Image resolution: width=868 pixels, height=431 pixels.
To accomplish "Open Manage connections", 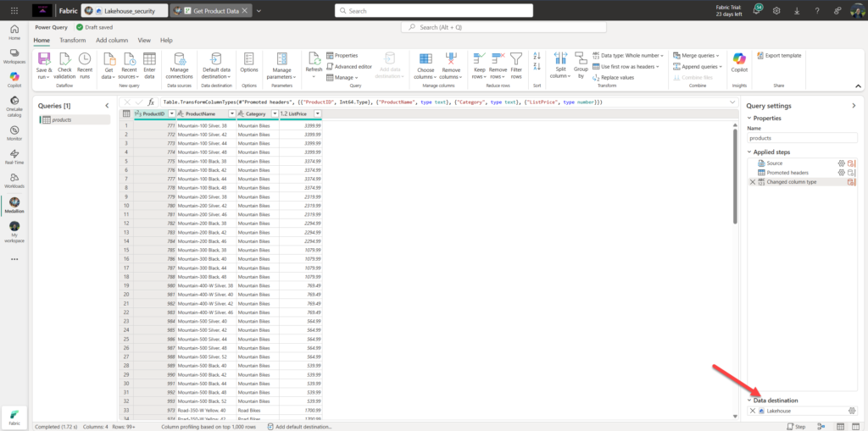I will [180, 58].
